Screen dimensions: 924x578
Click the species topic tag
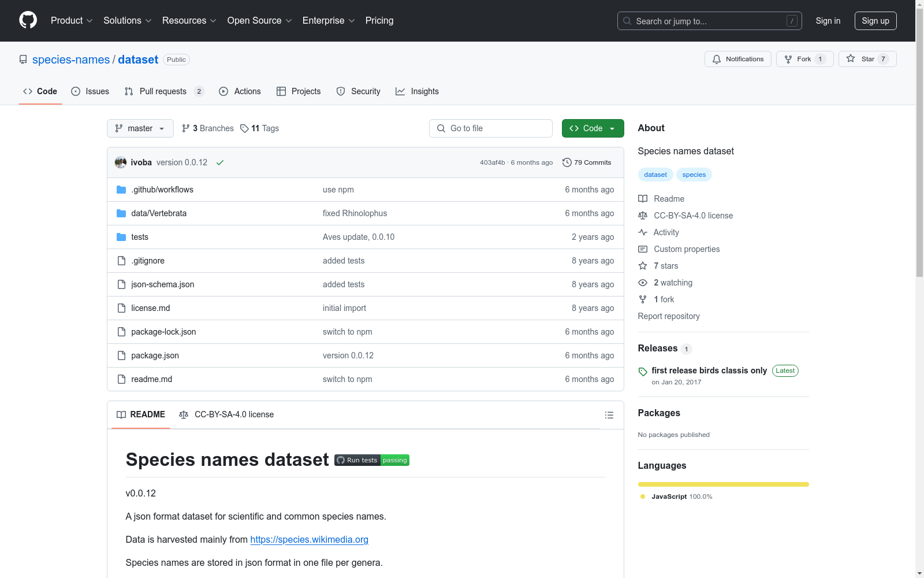(x=694, y=175)
